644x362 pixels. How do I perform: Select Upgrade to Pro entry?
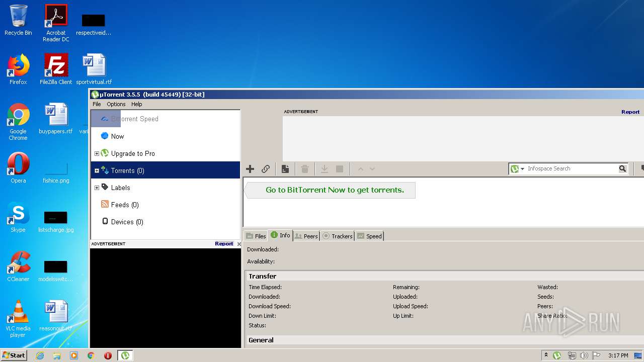(166, 153)
